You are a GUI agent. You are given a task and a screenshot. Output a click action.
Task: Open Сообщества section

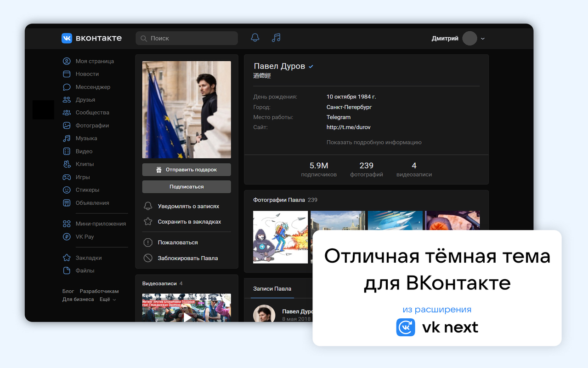click(x=92, y=113)
